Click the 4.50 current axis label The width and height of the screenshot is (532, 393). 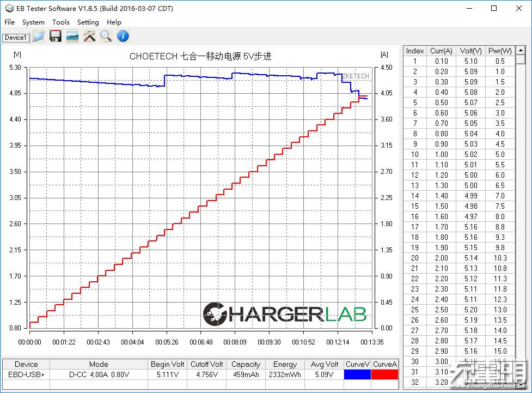(387, 67)
